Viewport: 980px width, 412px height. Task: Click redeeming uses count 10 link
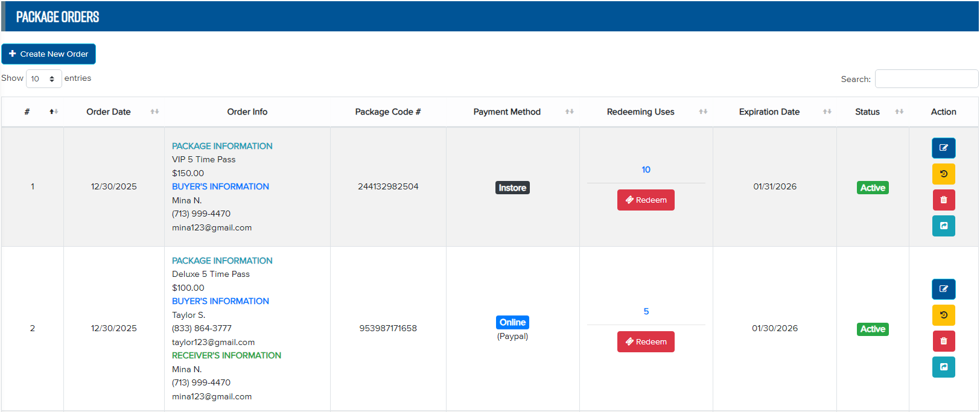point(646,170)
